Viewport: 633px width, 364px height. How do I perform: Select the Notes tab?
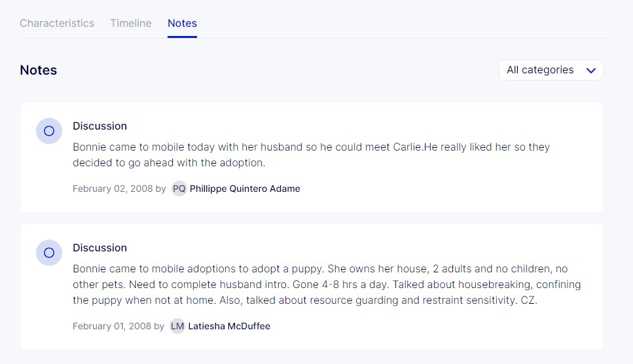click(182, 23)
